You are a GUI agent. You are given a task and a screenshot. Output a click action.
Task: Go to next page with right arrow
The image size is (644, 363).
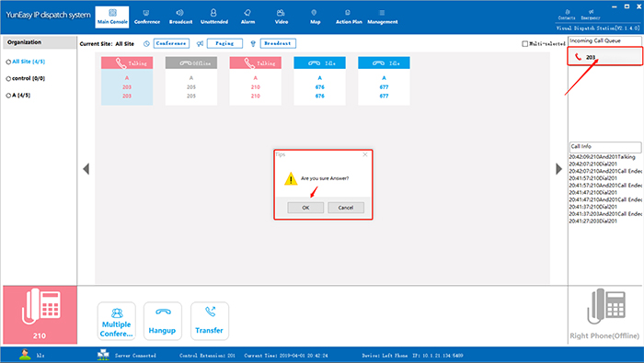click(558, 168)
